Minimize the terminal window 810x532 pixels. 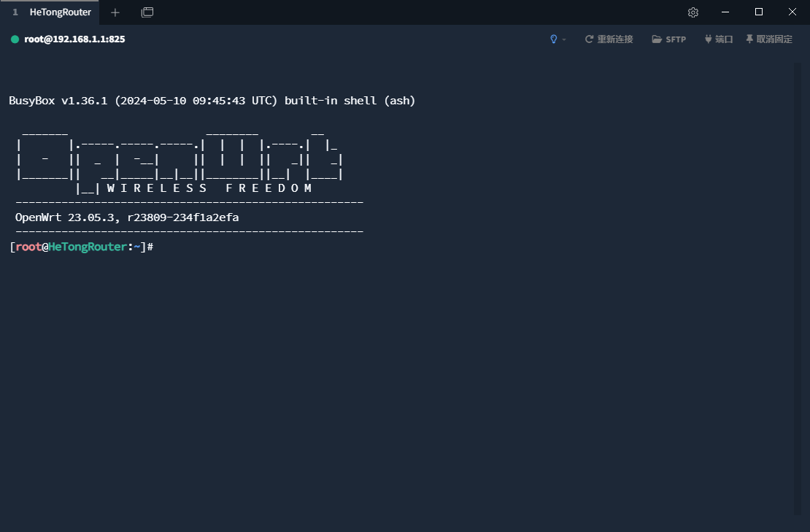[725, 12]
